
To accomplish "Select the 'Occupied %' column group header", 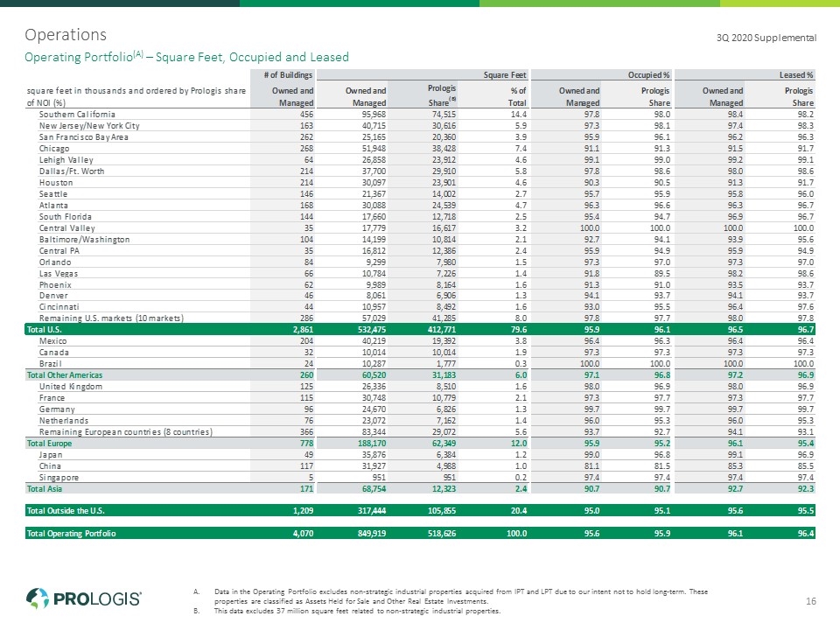I will (x=648, y=75).
